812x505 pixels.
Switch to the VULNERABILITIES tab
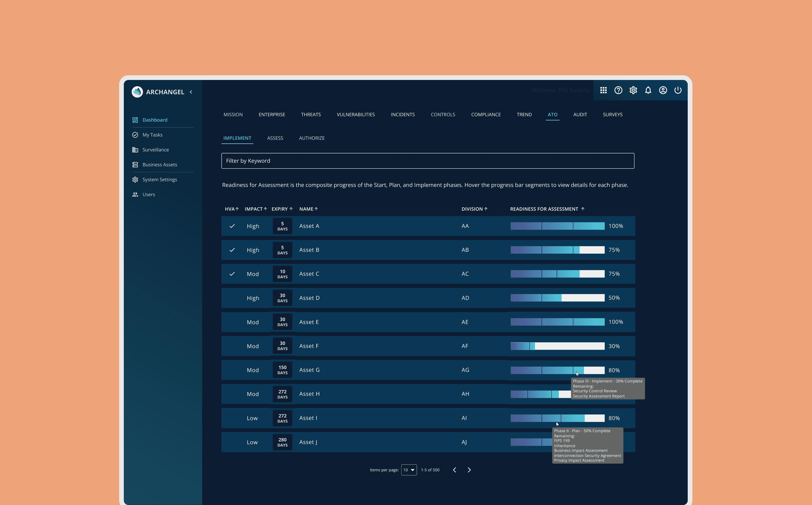coord(356,115)
